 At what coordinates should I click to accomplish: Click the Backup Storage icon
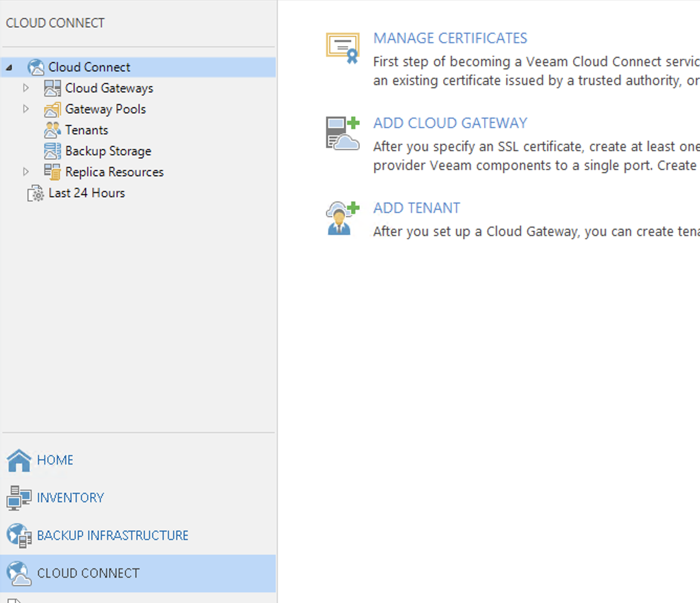(52, 151)
